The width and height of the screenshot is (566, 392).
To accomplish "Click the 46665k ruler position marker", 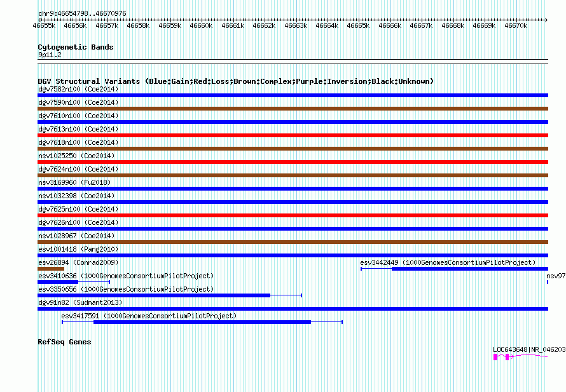I will tap(358, 25).
